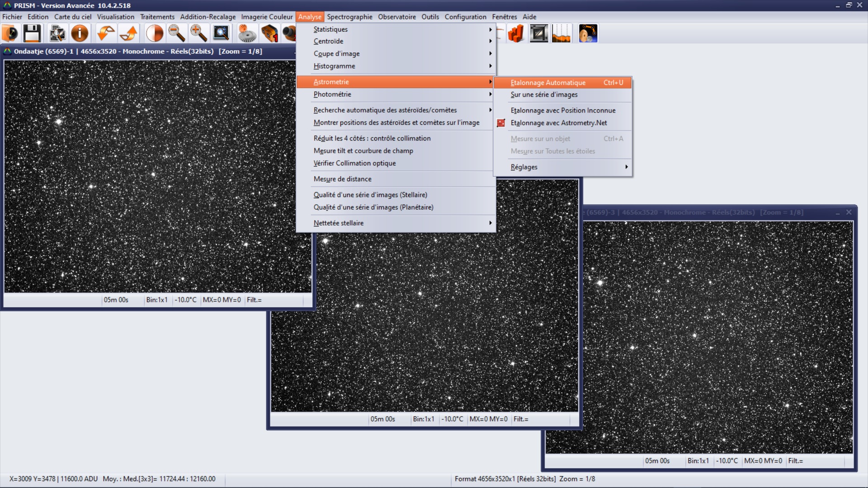The height and width of the screenshot is (488, 868).
Task: Open the Spectrographie menu
Action: tap(349, 17)
